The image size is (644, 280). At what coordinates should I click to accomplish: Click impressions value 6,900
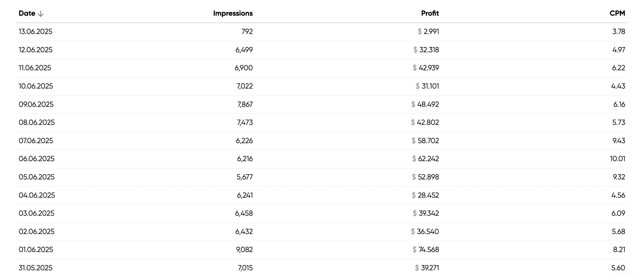[x=243, y=68]
